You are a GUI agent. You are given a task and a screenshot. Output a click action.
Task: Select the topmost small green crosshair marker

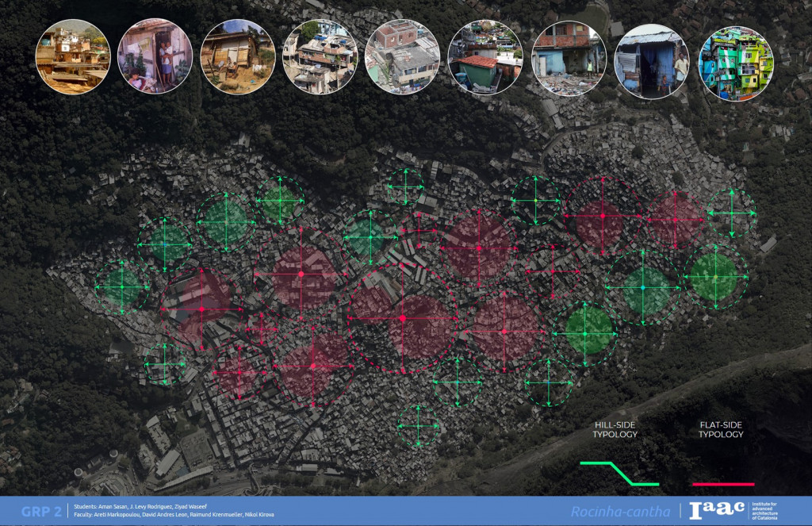pyautogui.click(x=404, y=187)
